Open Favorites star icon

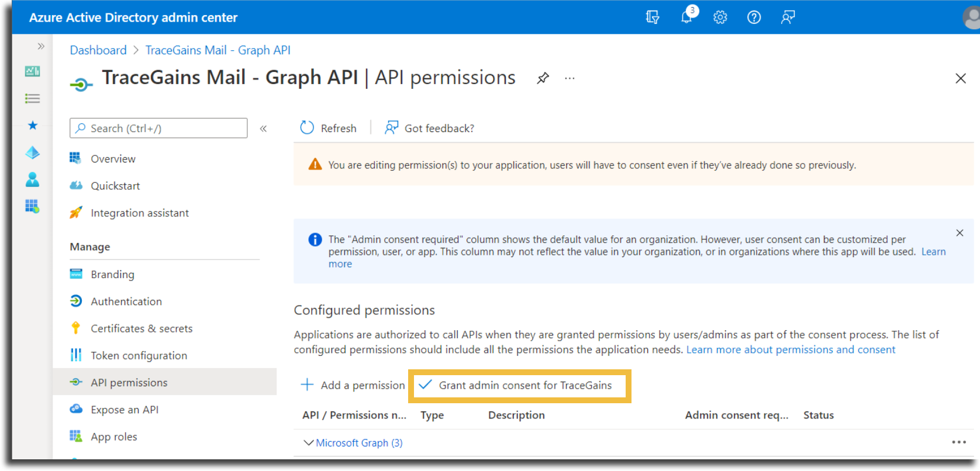click(x=33, y=125)
